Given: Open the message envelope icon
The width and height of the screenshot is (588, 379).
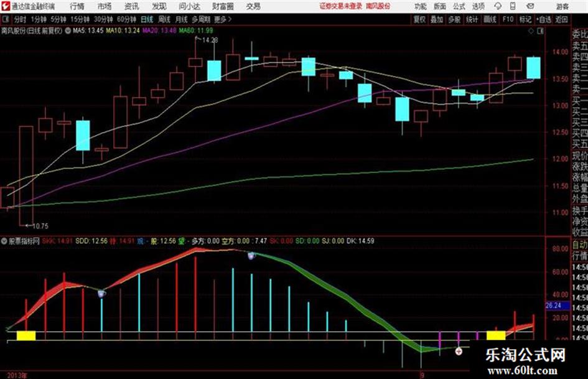Looking at the screenshot, I should pyautogui.click(x=530, y=6).
